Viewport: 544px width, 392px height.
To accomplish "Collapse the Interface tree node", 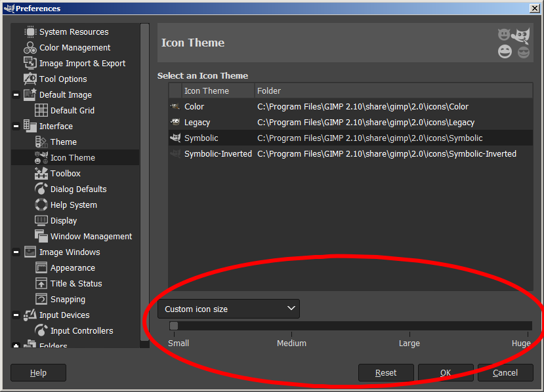I will pyautogui.click(x=16, y=126).
